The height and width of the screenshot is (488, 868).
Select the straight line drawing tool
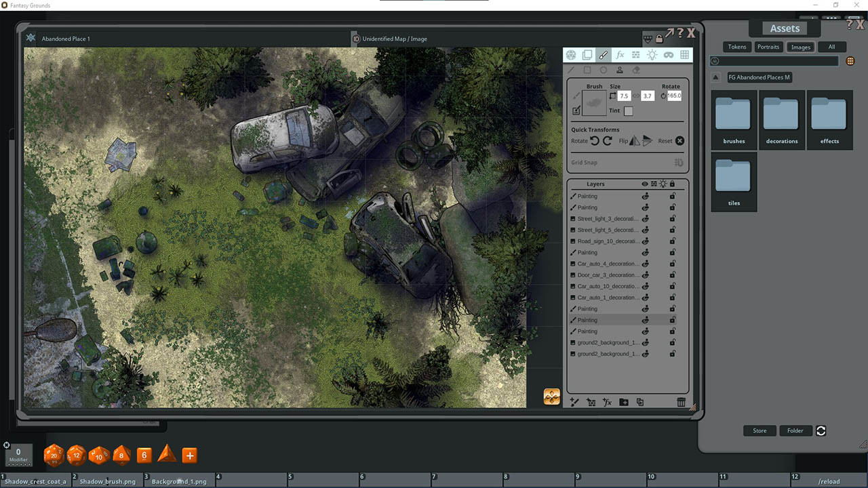[x=572, y=70]
